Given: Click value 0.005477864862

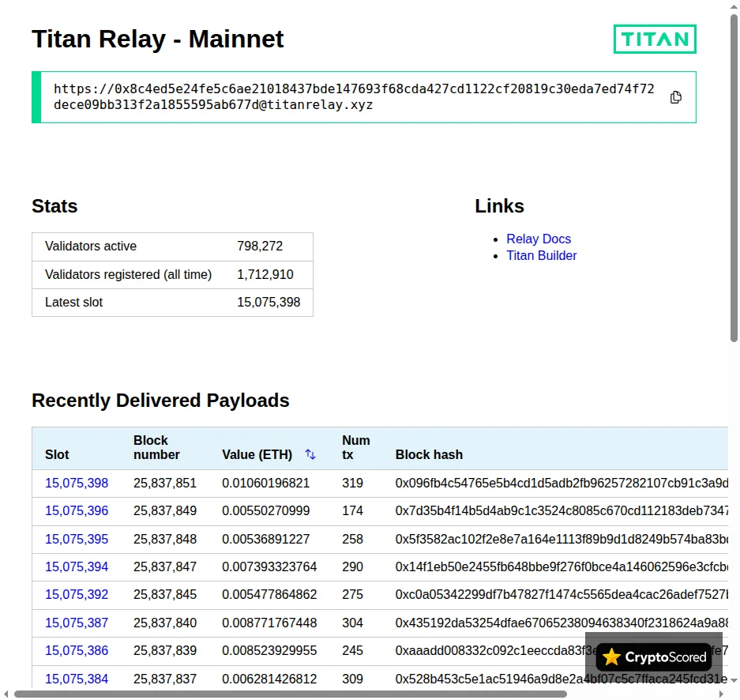Looking at the screenshot, I should coord(269,594).
